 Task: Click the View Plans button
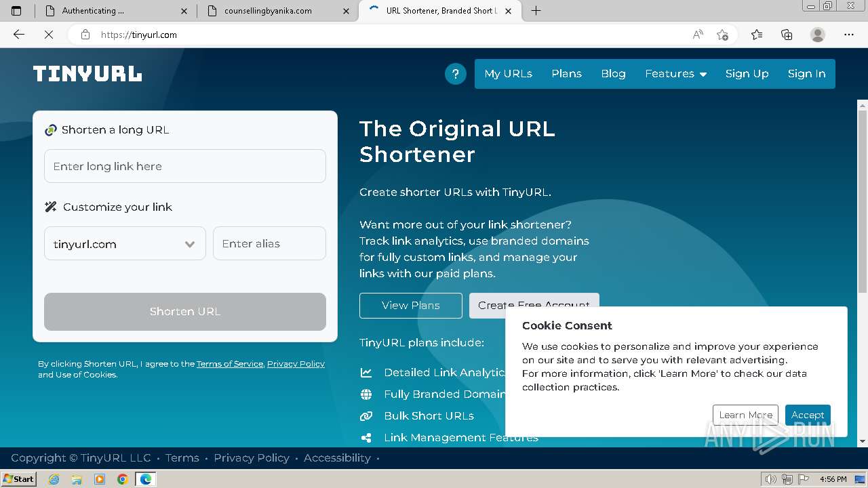tap(411, 306)
